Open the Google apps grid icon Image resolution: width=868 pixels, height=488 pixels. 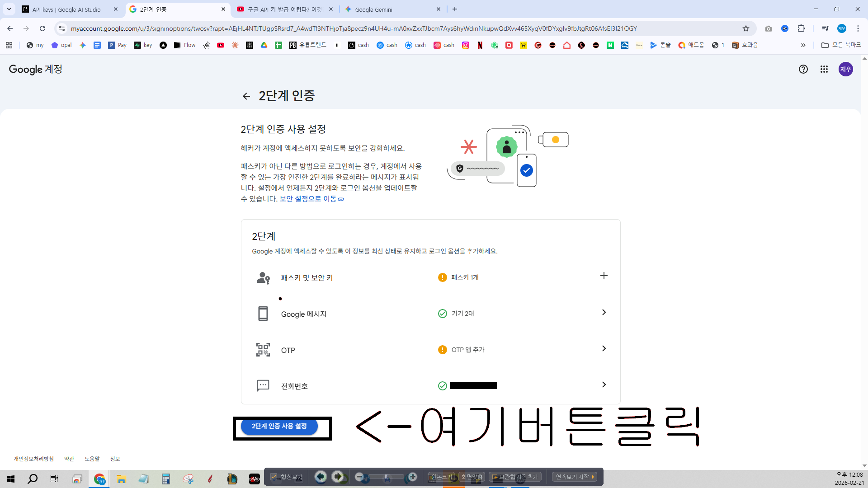[x=824, y=69]
